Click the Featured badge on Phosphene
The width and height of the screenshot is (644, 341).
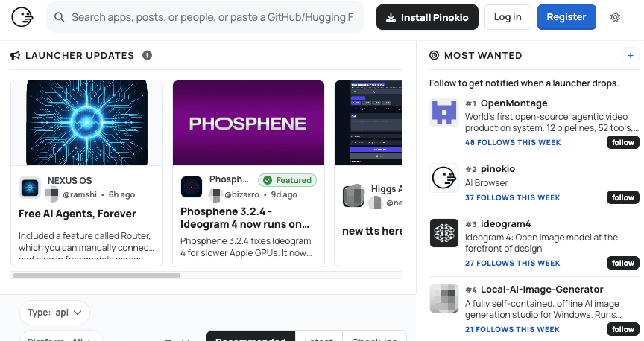(288, 180)
